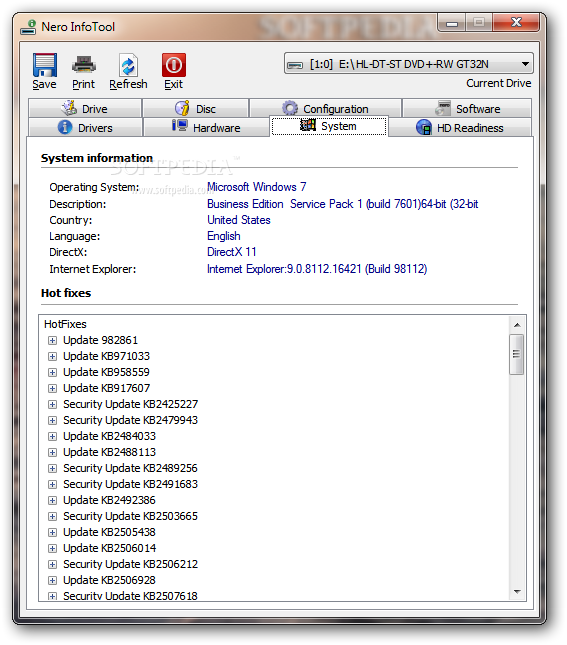
Task: Click the Print printer icon
Action: pos(84,65)
